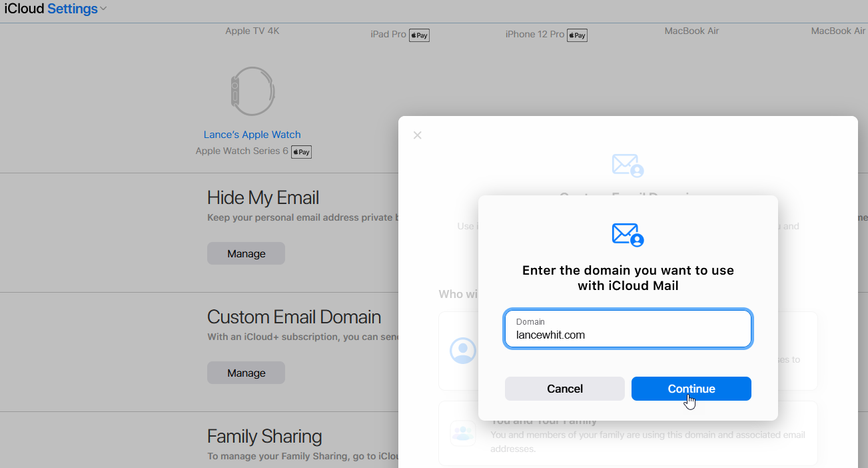Click the Apple Pay badge next to iPhone 12 Pro
The width and height of the screenshot is (868, 468).
click(x=577, y=35)
